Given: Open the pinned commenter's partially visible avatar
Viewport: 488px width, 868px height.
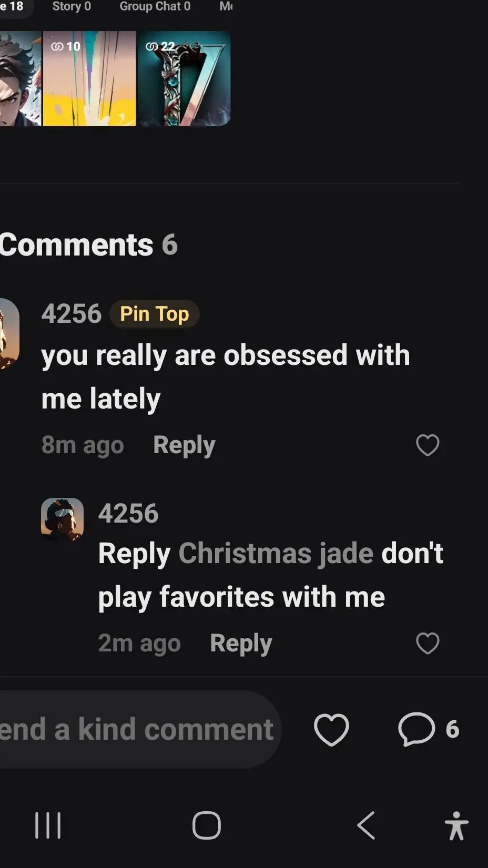Looking at the screenshot, I should (x=9, y=333).
